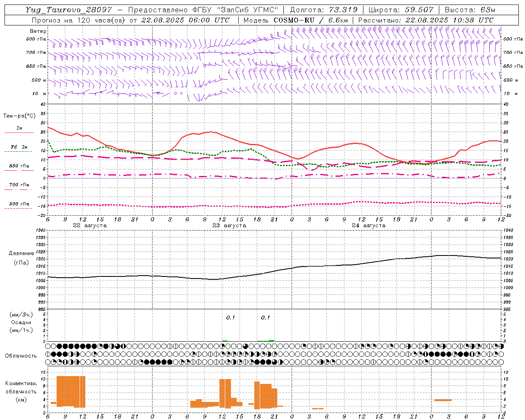
Task: Click the 23 августа date label
Action: tap(229, 226)
